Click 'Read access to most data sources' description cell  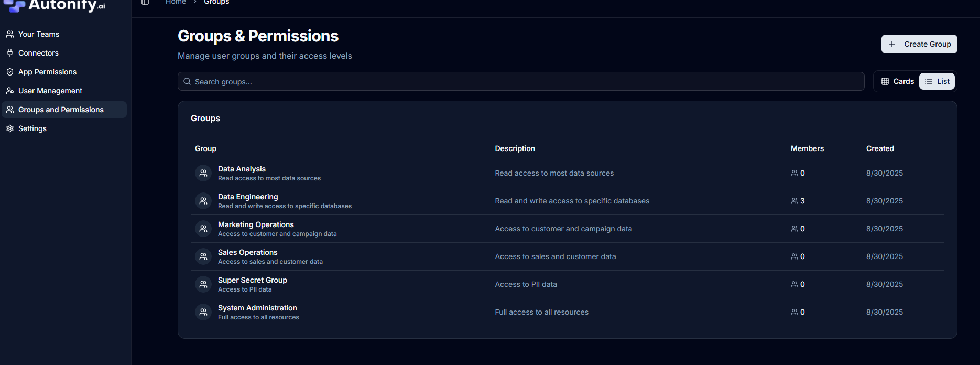click(x=554, y=173)
